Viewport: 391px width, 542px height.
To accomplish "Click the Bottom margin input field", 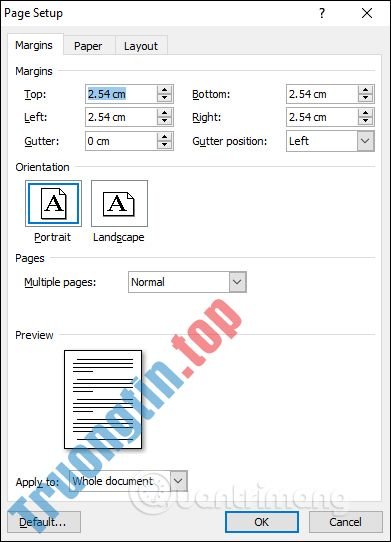I will pyautogui.click(x=322, y=94).
